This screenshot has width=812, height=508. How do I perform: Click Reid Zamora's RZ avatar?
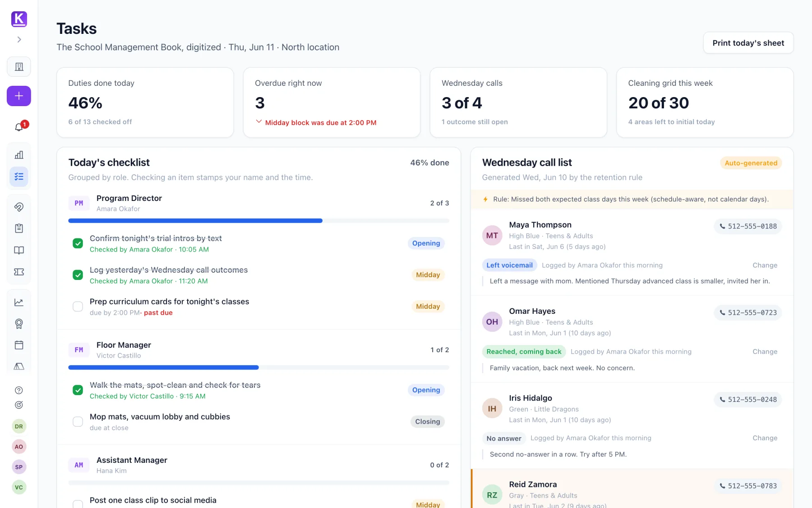coord(492,495)
